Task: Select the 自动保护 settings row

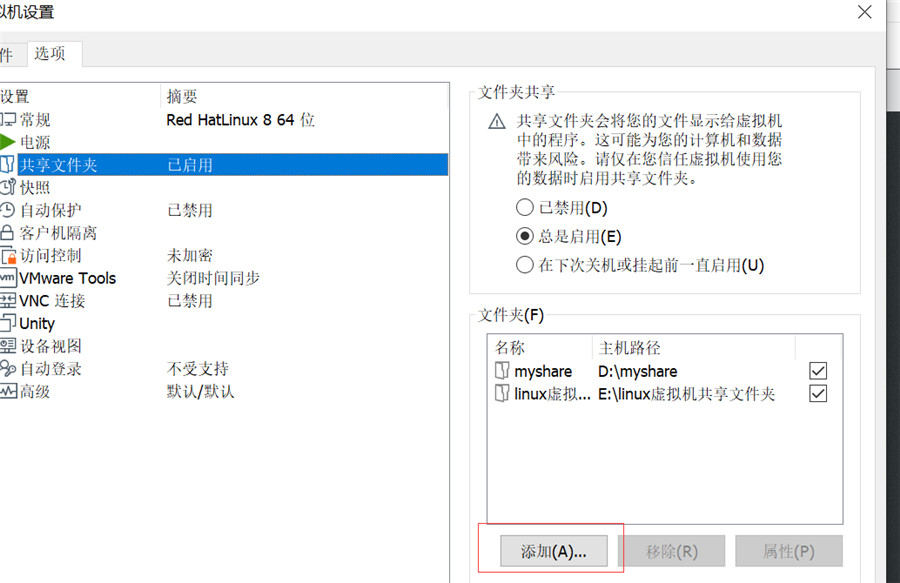Action: click(x=224, y=210)
